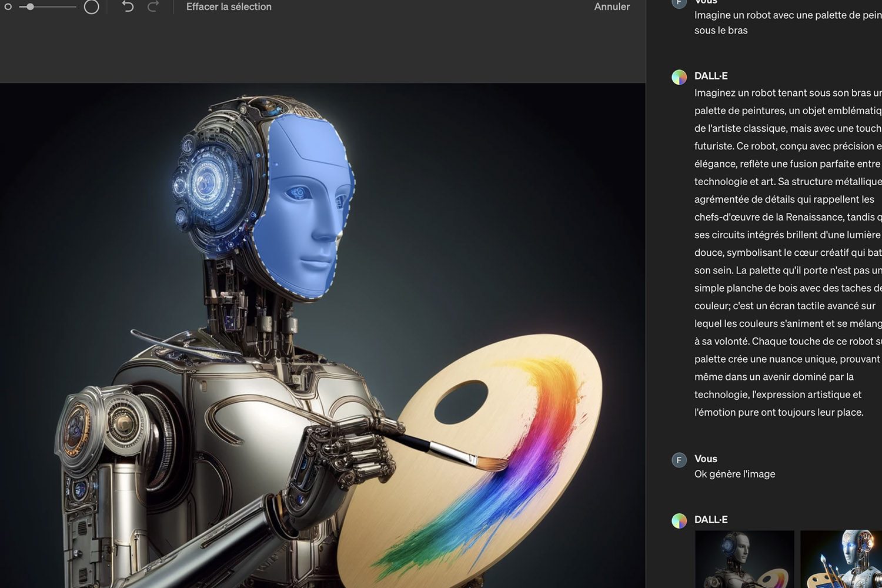Click the first DALL·E avatar icon
This screenshot has height=588, width=882.
click(x=679, y=77)
